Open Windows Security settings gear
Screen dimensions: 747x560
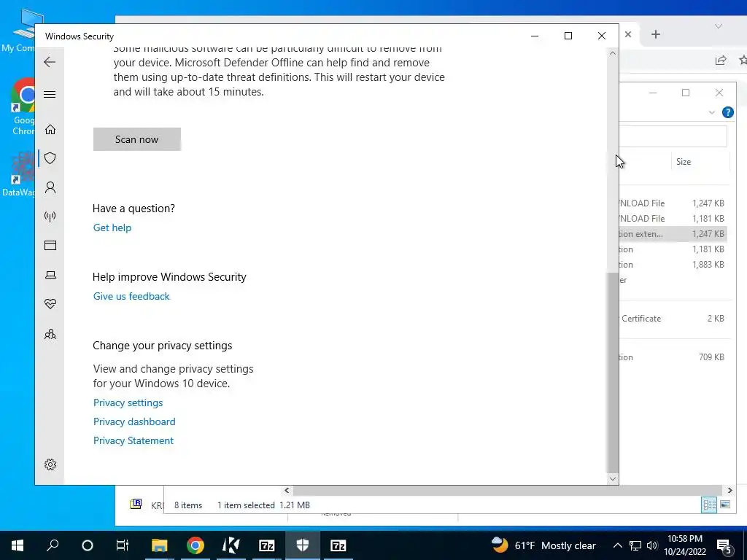coord(50,464)
